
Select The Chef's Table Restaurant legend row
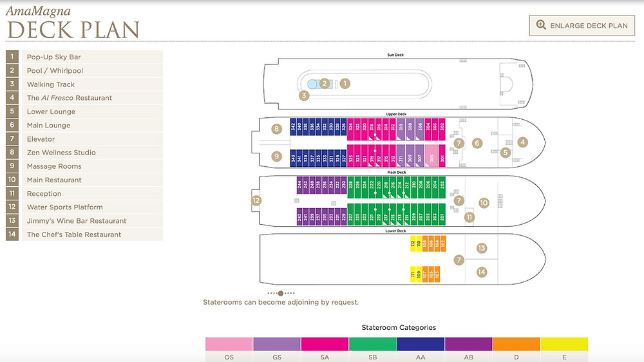click(84, 234)
